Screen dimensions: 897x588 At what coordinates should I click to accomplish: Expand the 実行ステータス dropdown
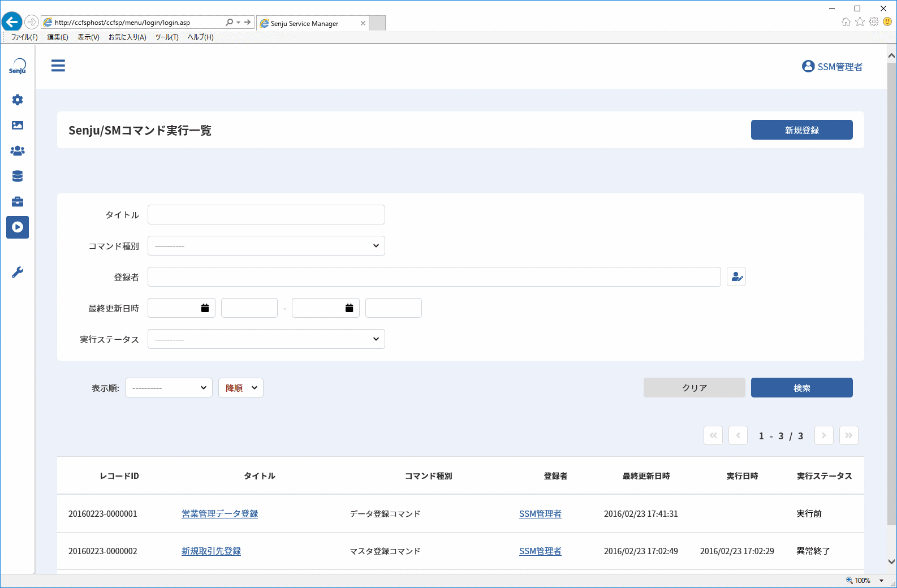point(266,339)
